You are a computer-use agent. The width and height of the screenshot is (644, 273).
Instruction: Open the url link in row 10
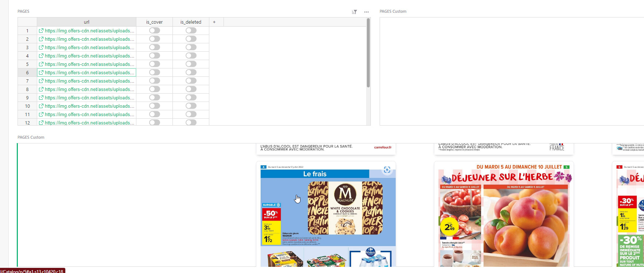[x=89, y=106]
